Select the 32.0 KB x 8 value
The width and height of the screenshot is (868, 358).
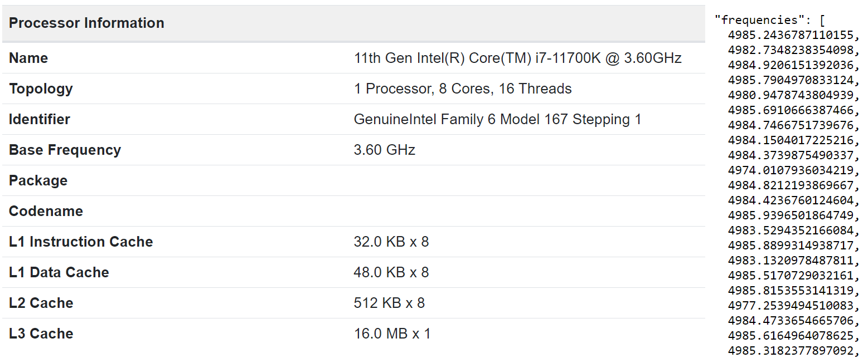tap(391, 242)
